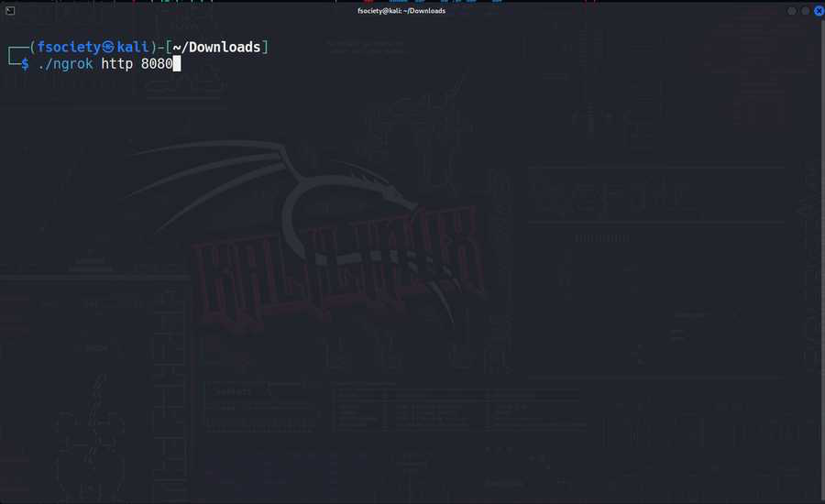Minimize the terminal window

(x=792, y=11)
